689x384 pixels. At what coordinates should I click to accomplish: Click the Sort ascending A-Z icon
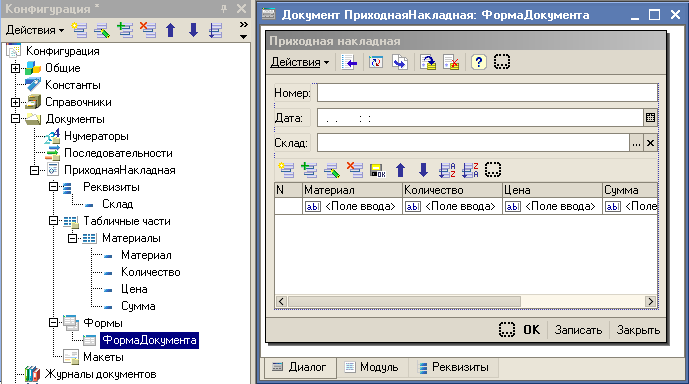447,170
